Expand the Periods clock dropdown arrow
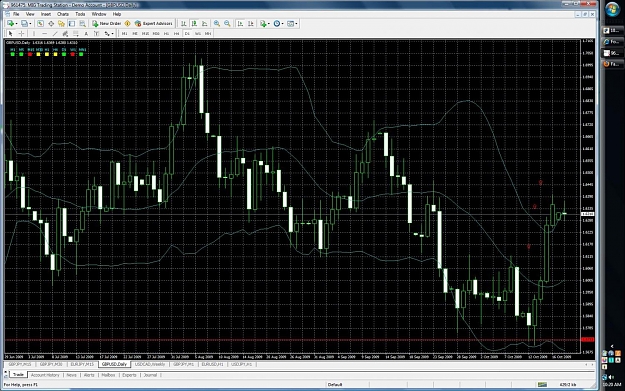Image resolution: width=625 pixels, height=391 pixels. click(x=283, y=24)
